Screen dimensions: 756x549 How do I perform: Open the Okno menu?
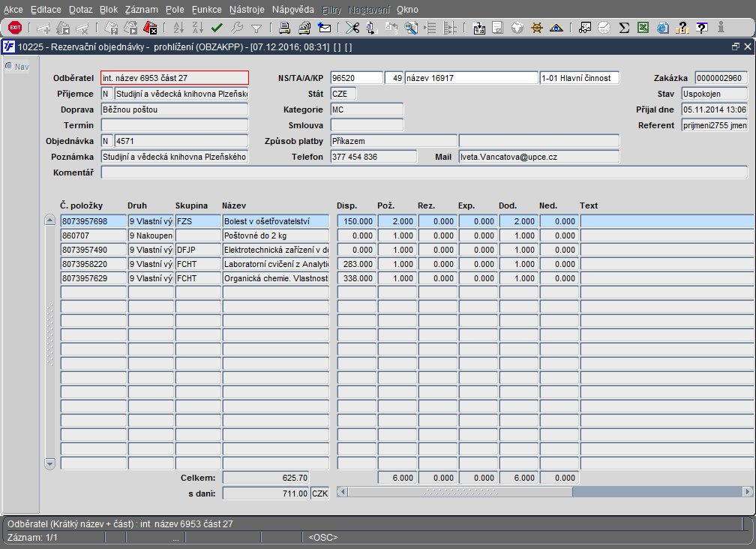pos(407,10)
